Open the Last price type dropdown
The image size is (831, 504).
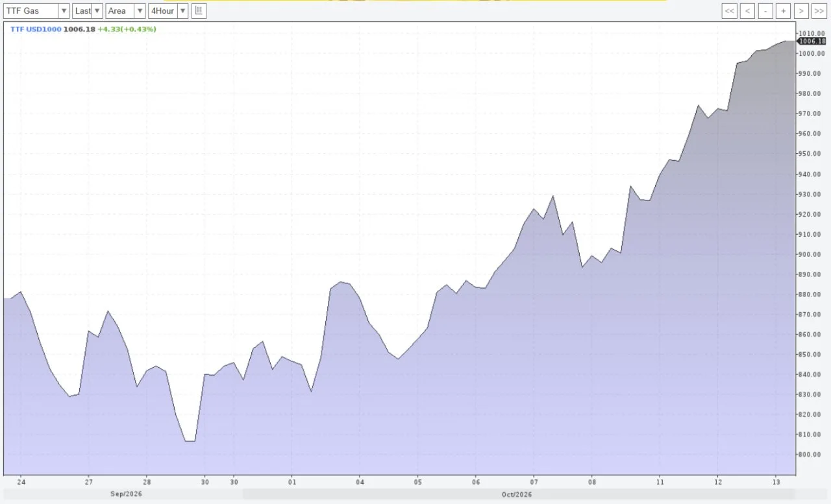point(88,11)
